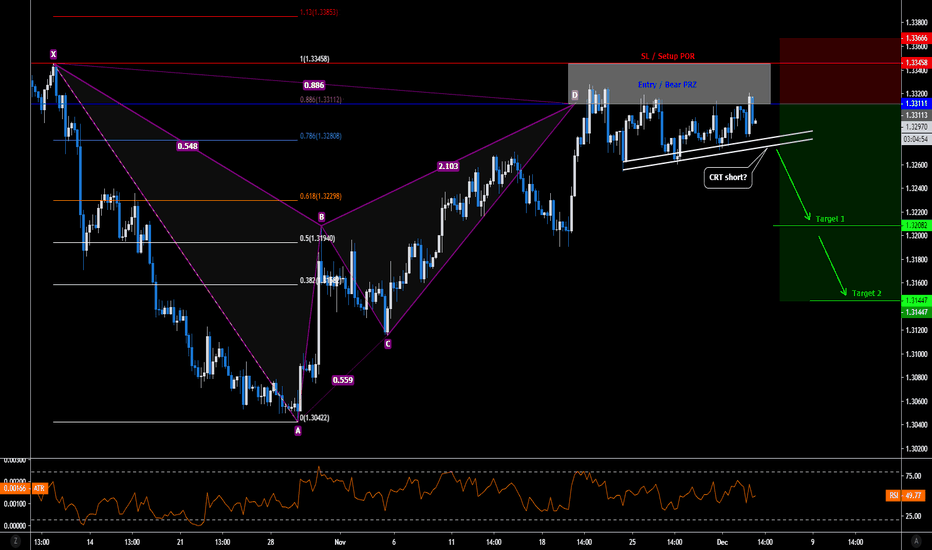Click the Z timezone button on time axis
The image size is (932, 550).
(x=15, y=541)
